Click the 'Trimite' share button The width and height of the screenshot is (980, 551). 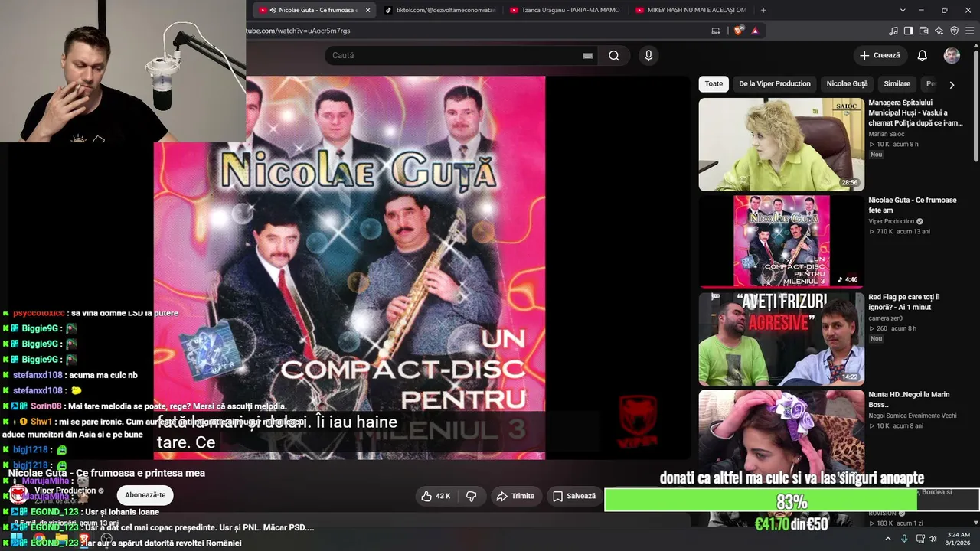514,496
